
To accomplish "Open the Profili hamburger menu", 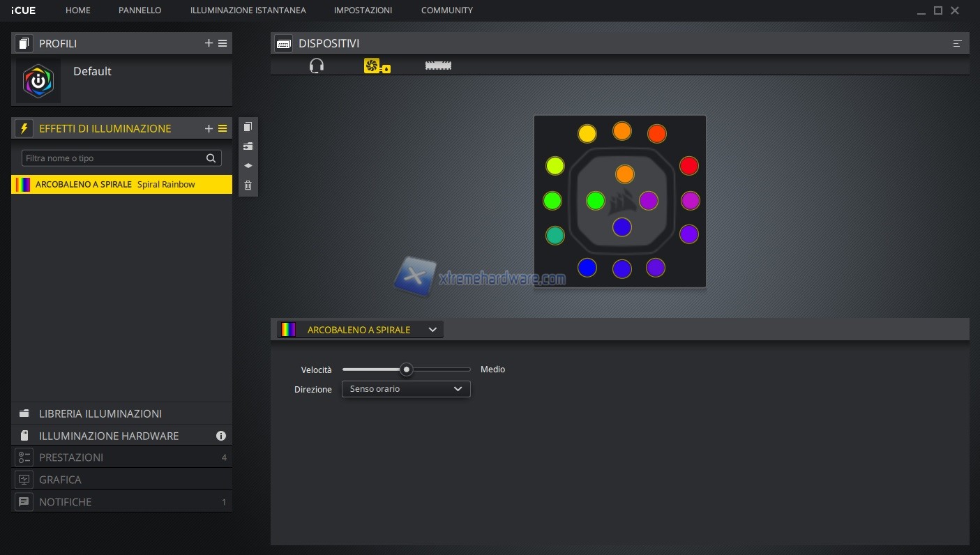I will [223, 43].
